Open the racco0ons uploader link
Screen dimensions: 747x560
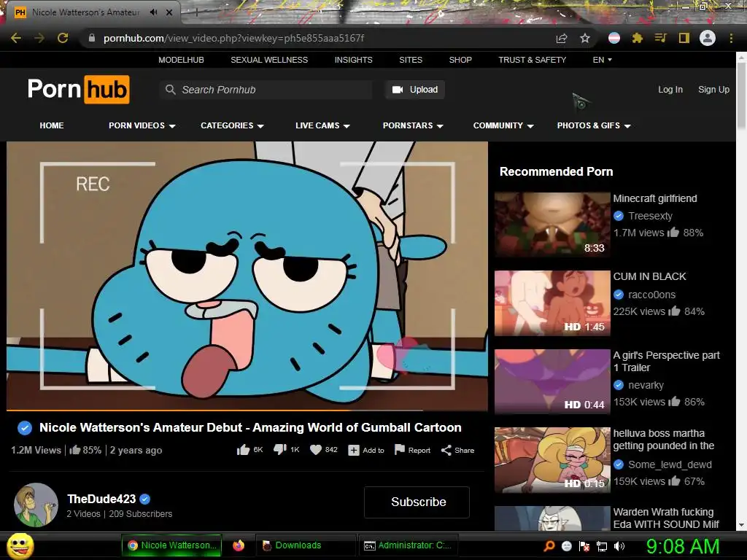[651, 295]
